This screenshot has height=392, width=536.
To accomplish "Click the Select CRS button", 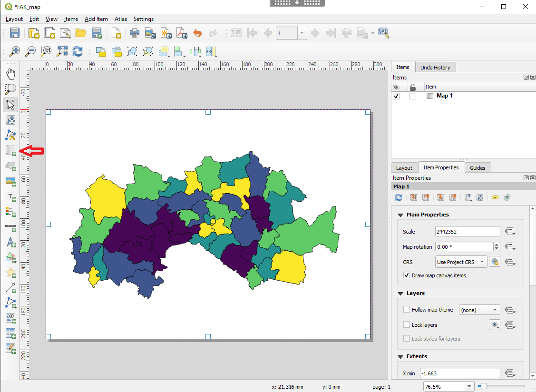I will click(495, 262).
